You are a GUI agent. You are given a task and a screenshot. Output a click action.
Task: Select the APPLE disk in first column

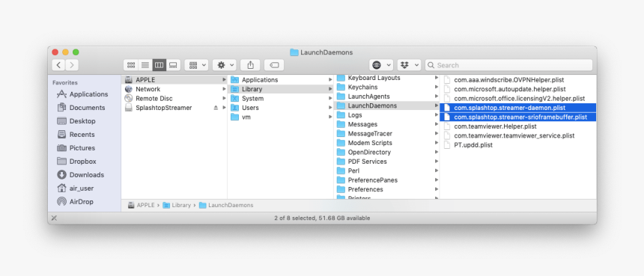174,80
